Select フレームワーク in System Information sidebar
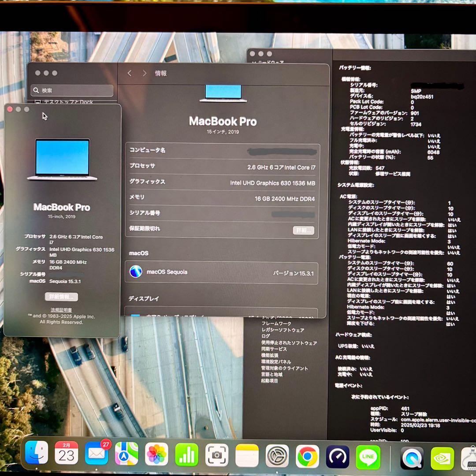Viewport: 476px width, 476px height. (276, 324)
